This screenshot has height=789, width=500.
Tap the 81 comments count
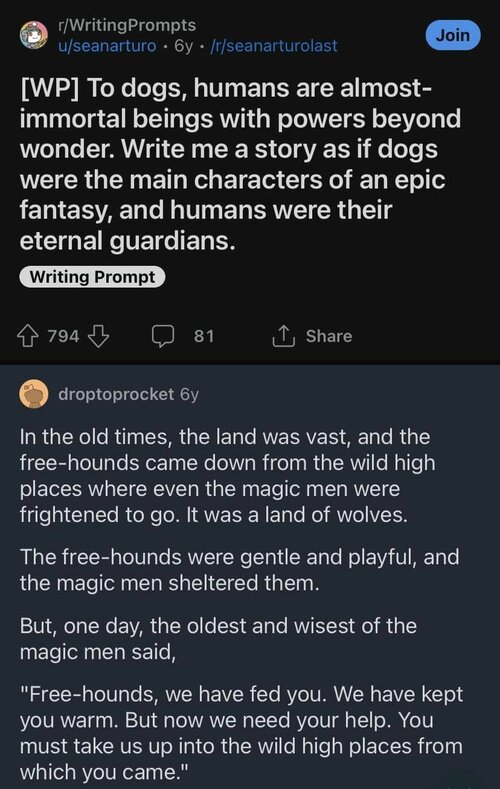click(204, 336)
